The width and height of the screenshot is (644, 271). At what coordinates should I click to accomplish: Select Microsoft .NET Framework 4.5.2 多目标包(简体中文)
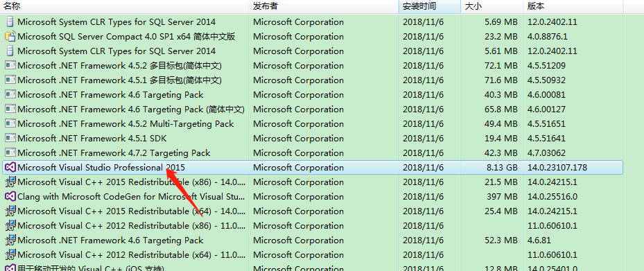coord(119,66)
